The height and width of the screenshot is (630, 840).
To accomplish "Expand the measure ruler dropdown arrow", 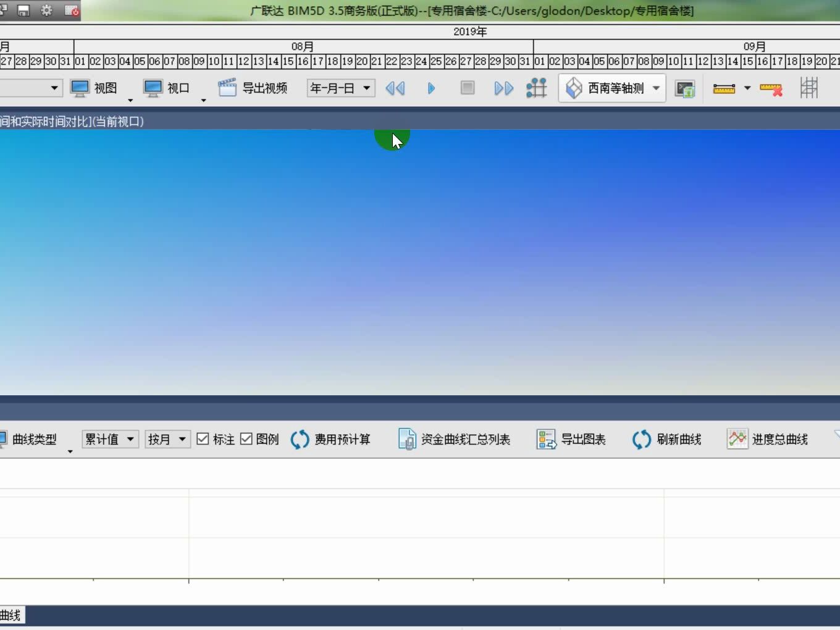I will [747, 88].
